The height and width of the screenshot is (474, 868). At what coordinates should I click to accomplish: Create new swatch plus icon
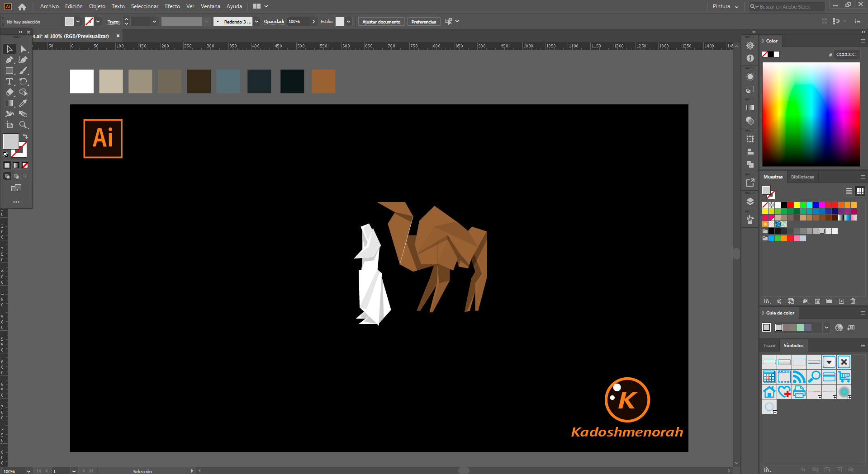click(x=841, y=301)
